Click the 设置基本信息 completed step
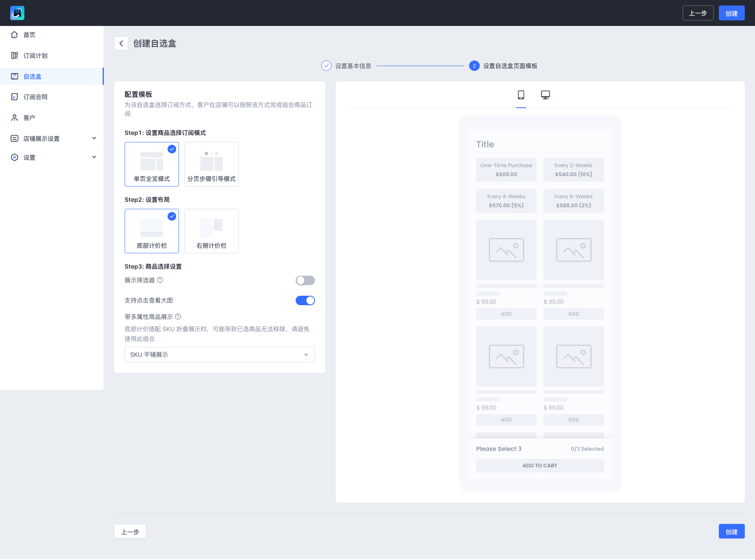This screenshot has height=560, width=755. pos(346,66)
